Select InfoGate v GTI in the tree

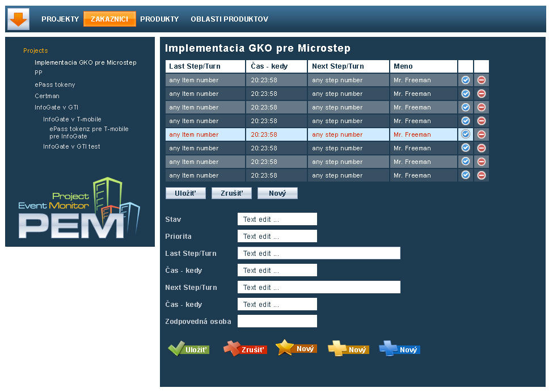pos(56,107)
